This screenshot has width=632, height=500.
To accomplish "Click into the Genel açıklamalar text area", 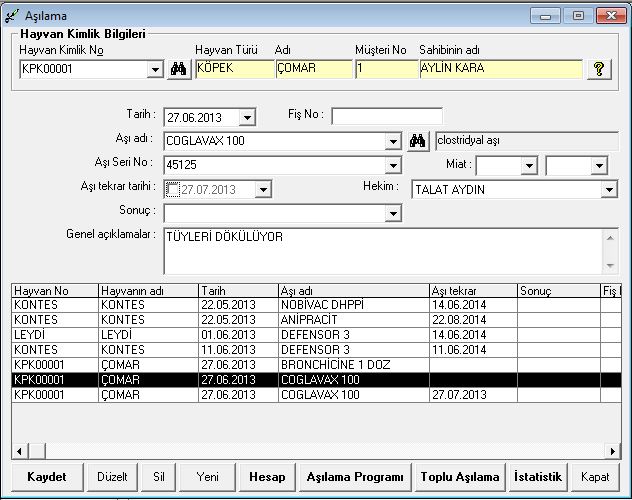I will click(x=383, y=251).
